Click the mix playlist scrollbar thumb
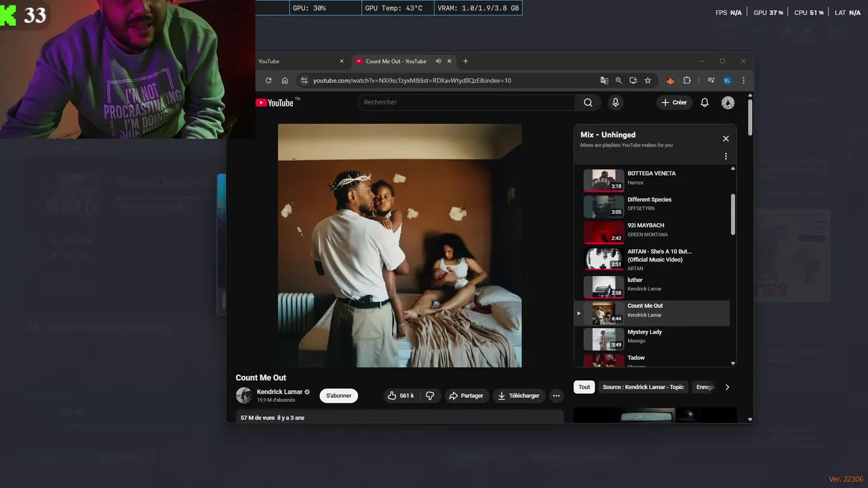Viewport: 868px width, 488px height. pos(732,214)
